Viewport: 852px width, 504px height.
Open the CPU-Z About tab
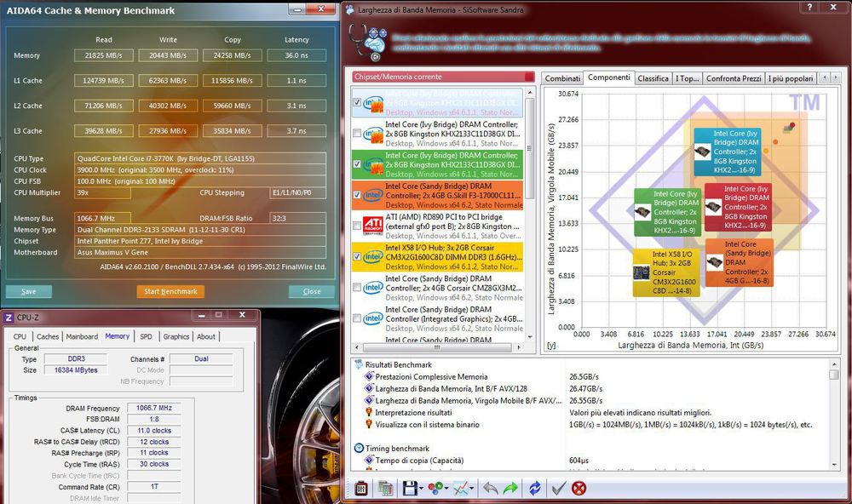tap(206, 336)
